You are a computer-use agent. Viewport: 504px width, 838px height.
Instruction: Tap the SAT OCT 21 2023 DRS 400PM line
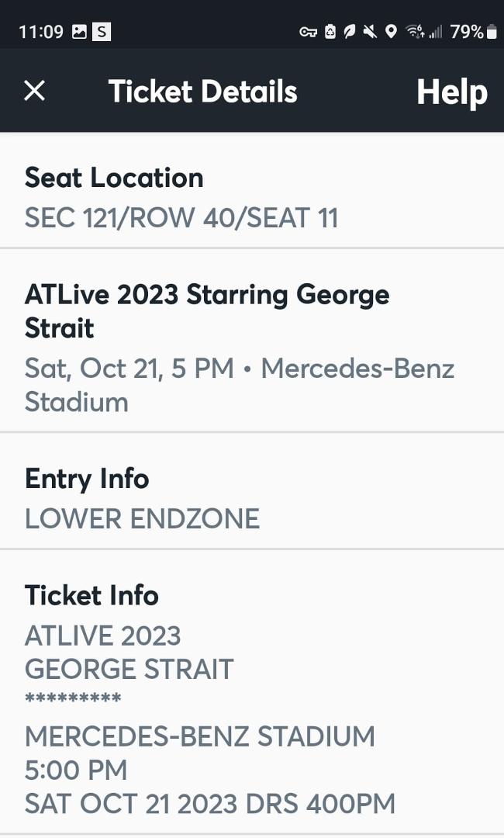click(x=210, y=804)
